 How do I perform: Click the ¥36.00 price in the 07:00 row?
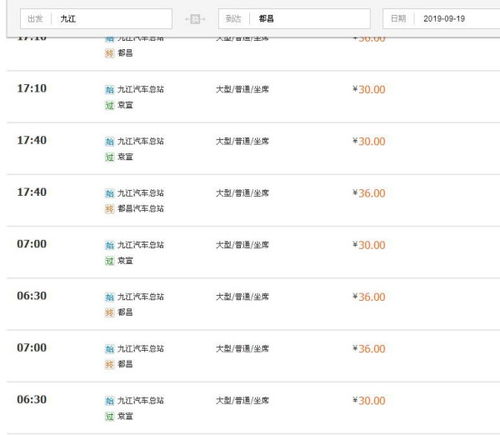tap(369, 349)
